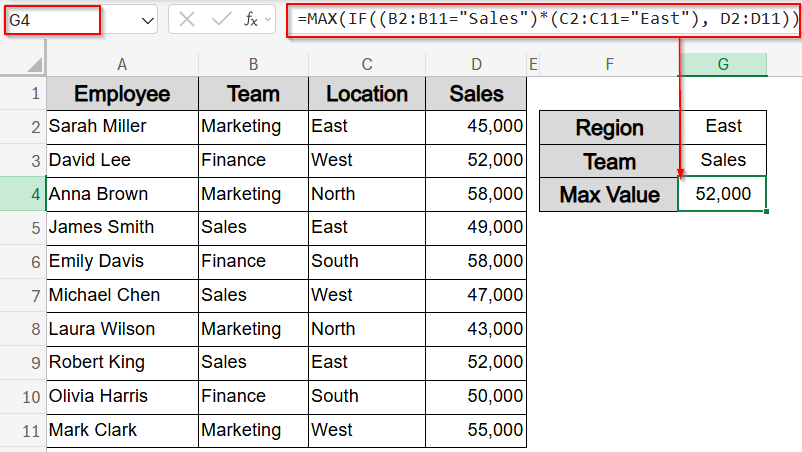The height and width of the screenshot is (452, 802).
Task: Click the Max Value label cell
Action: tap(609, 194)
